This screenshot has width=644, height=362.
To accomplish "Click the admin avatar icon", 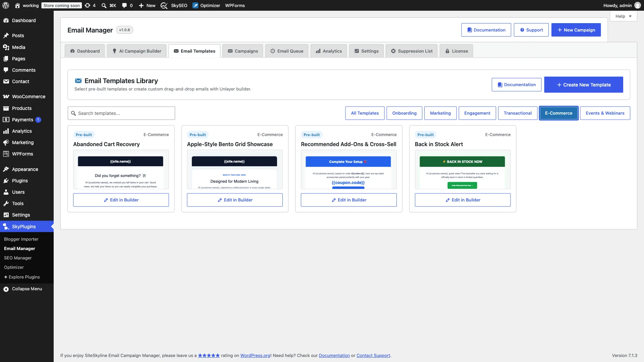I will click(x=638, y=5).
